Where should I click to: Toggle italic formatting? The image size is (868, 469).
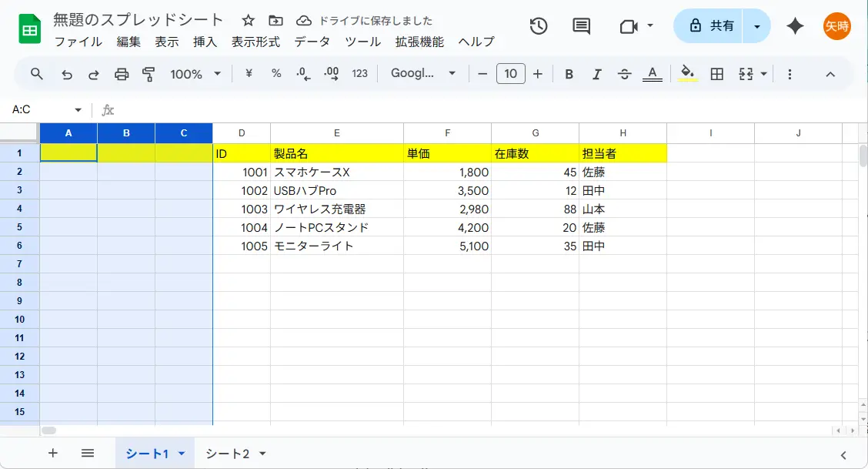[x=596, y=74]
